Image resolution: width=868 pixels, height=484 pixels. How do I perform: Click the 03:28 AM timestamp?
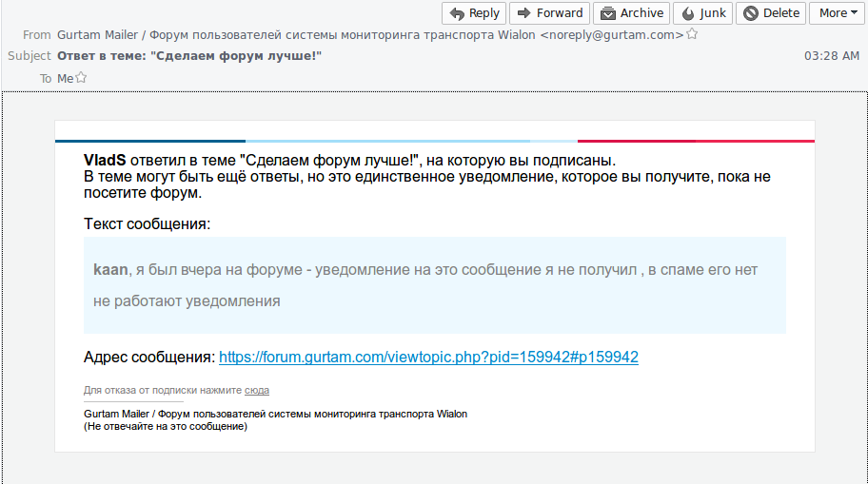(x=831, y=56)
